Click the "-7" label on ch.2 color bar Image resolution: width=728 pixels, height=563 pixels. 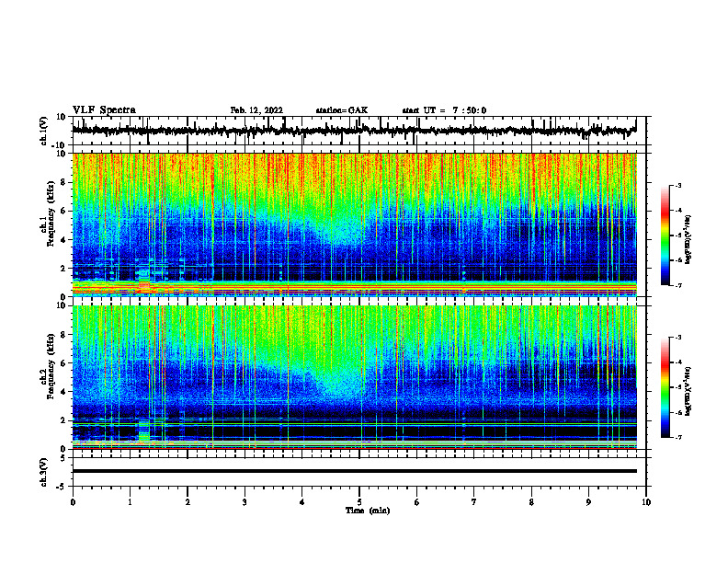pyautogui.click(x=678, y=437)
